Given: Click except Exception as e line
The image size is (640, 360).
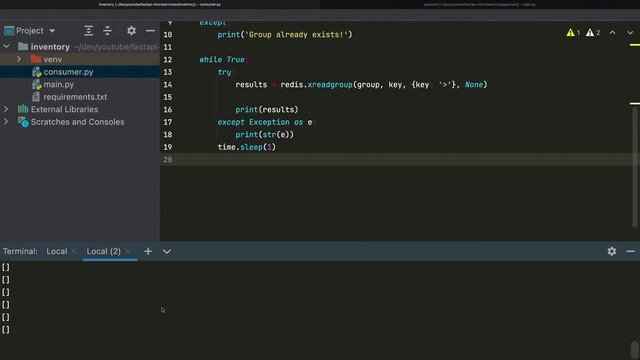Looking at the screenshot, I should click(265, 122).
